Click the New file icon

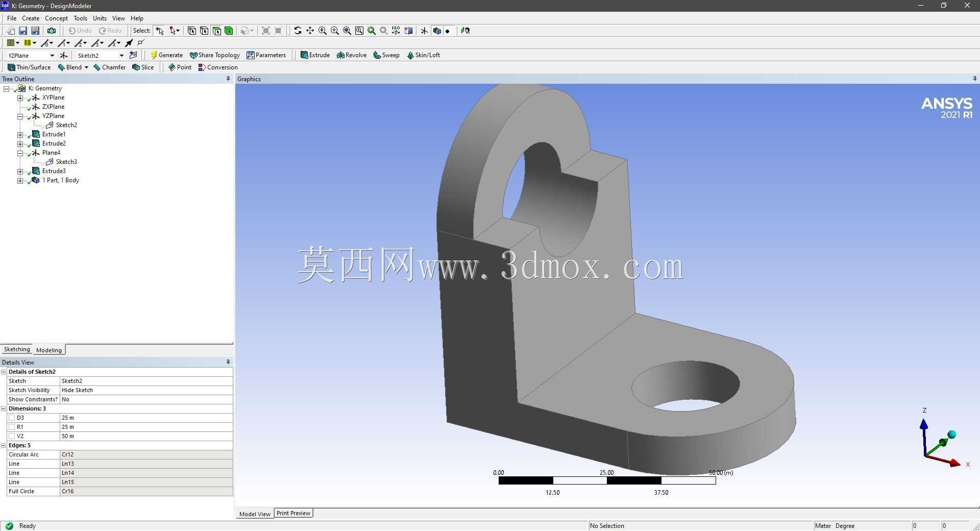click(10, 31)
